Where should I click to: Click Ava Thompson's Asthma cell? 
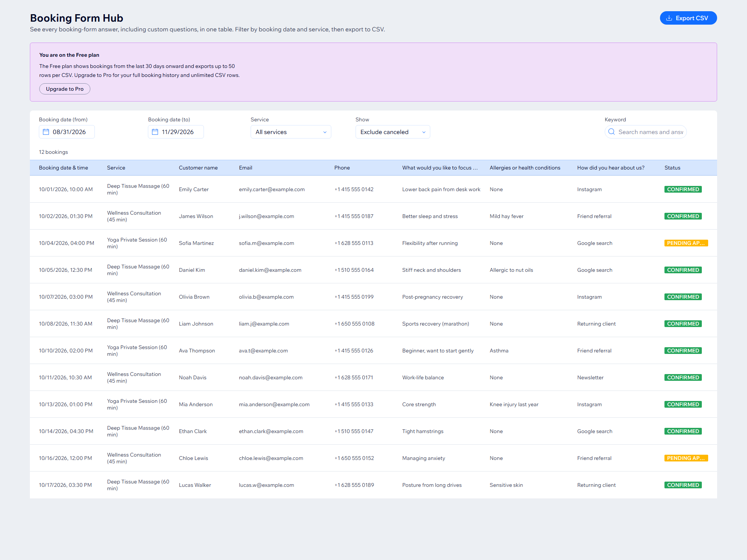coord(499,351)
